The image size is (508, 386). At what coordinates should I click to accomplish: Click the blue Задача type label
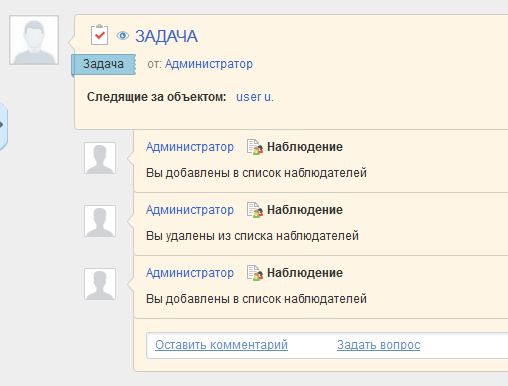click(x=104, y=64)
